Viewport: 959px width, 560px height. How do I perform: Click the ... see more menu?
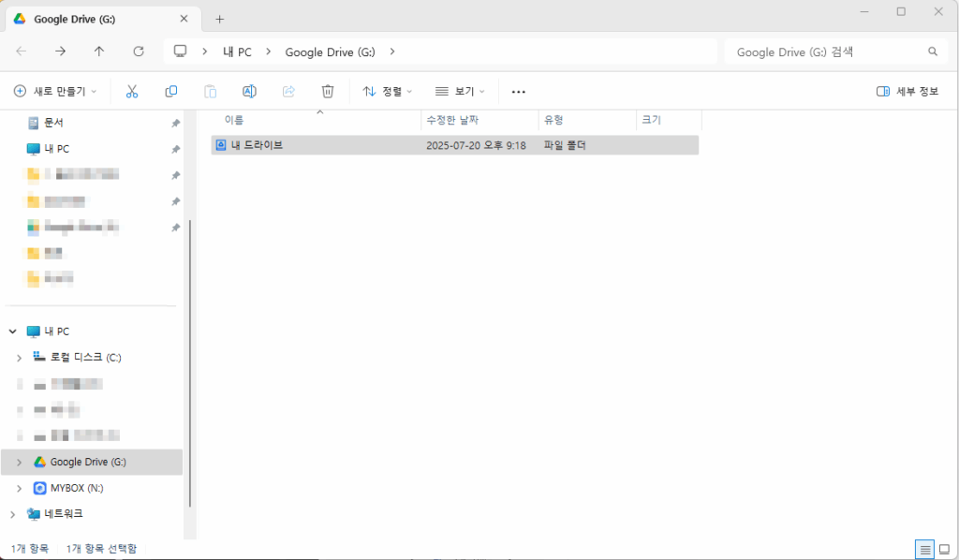(x=518, y=91)
